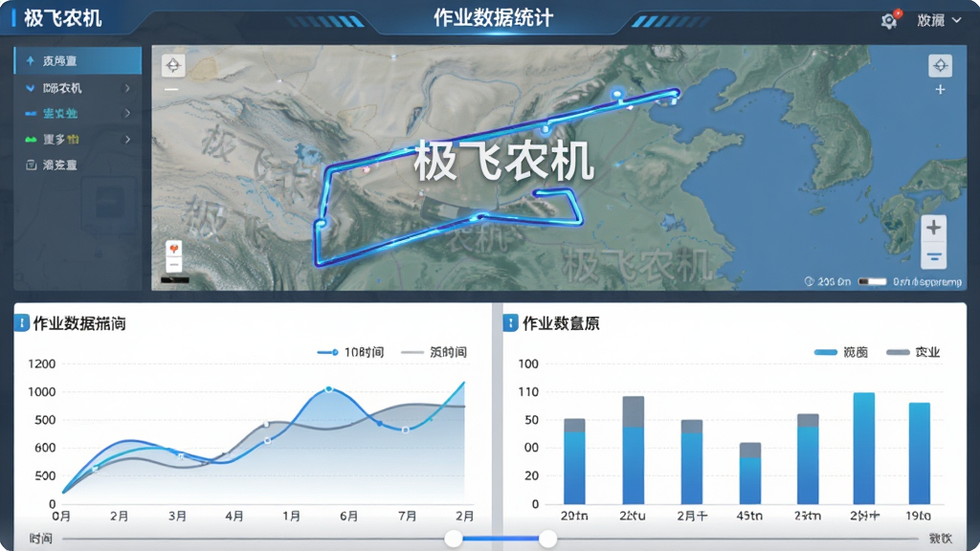
Task: Select the route's northeastern endpoint marker near the sea
Action: 675,96
